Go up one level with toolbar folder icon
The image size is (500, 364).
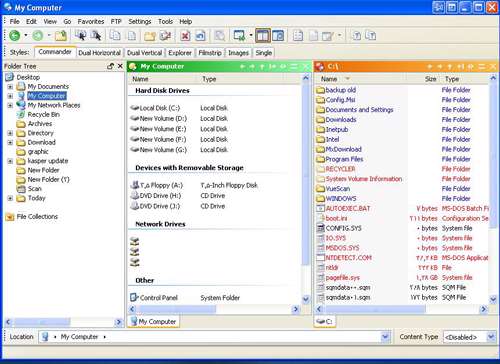pyautogui.click(x=61, y=36)
